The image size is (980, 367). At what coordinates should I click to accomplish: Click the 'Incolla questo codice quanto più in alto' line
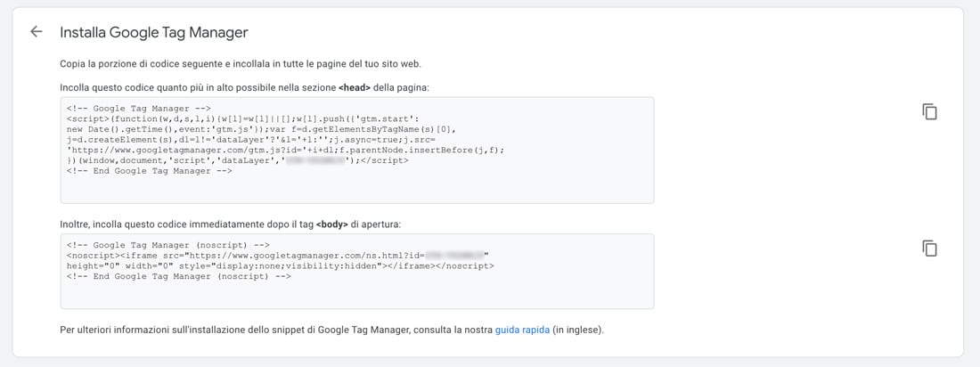pyautogui.click(x=244, y=89)
